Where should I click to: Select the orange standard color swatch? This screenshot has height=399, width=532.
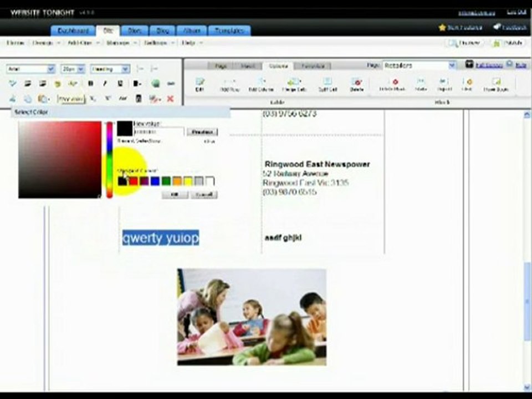pos(177,181)
